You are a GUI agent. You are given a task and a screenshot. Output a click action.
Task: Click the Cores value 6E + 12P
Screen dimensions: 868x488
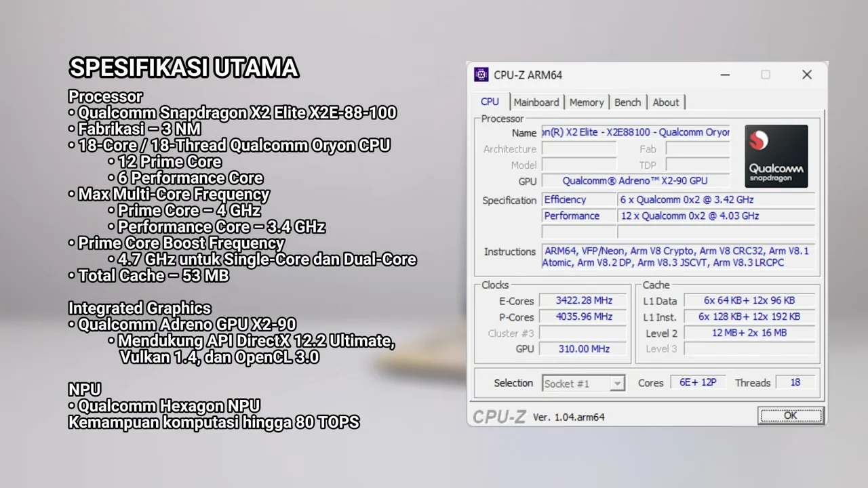[x=698, y=382]
